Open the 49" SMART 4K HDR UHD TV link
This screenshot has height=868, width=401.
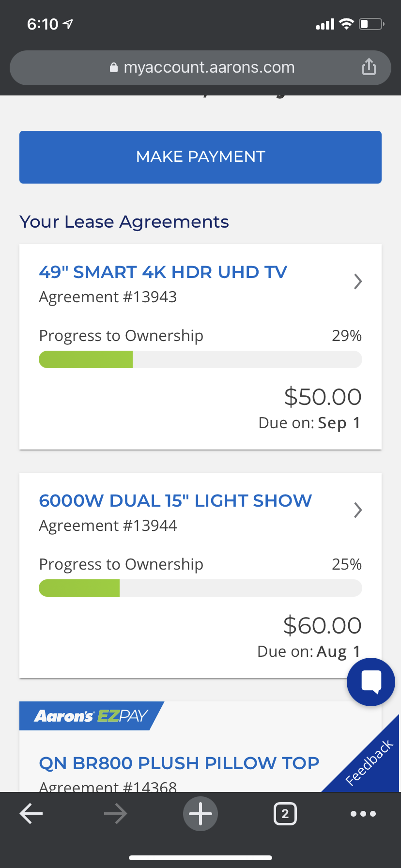[163, 272]
